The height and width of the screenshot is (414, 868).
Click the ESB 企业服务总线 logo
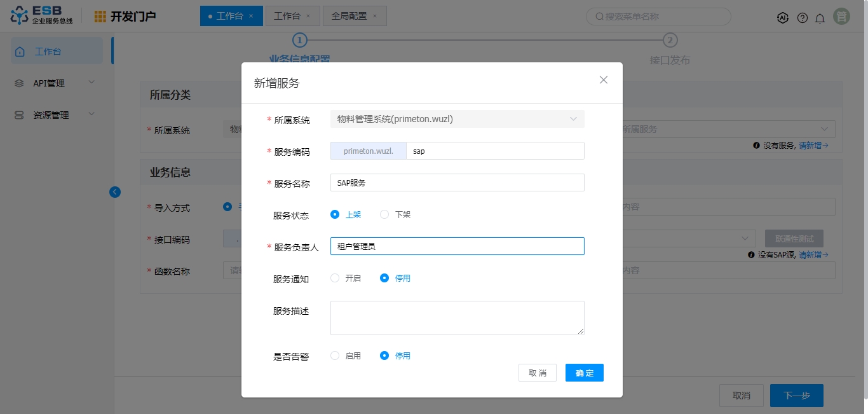pos(42,16)
